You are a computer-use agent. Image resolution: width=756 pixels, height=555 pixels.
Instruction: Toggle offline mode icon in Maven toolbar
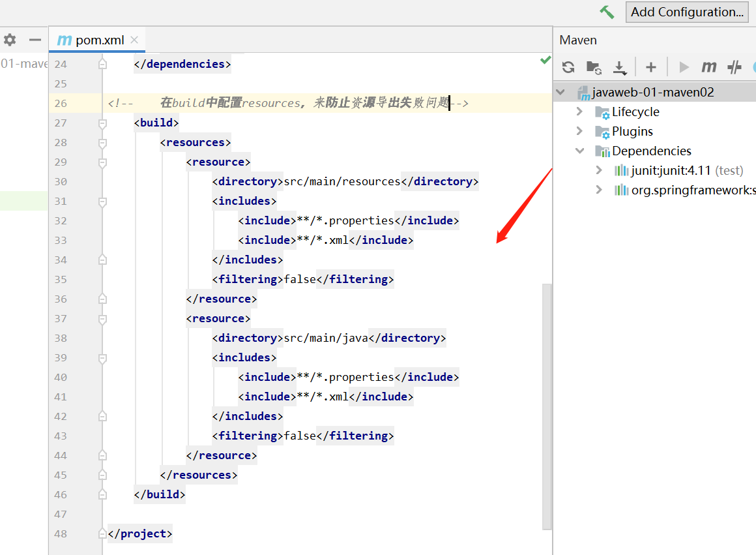tap(734, 67)
